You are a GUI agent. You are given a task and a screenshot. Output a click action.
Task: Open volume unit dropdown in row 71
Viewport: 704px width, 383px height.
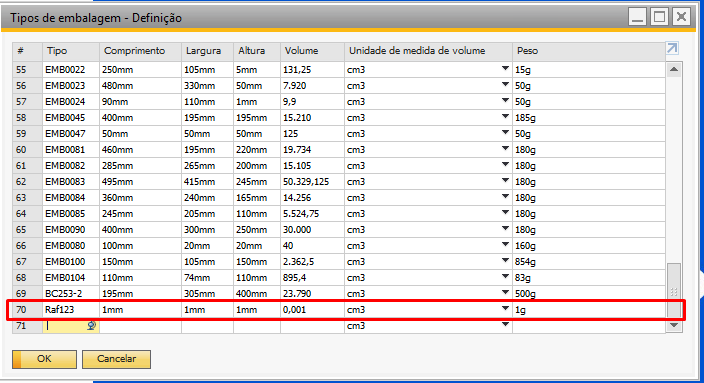pos(505,325)
